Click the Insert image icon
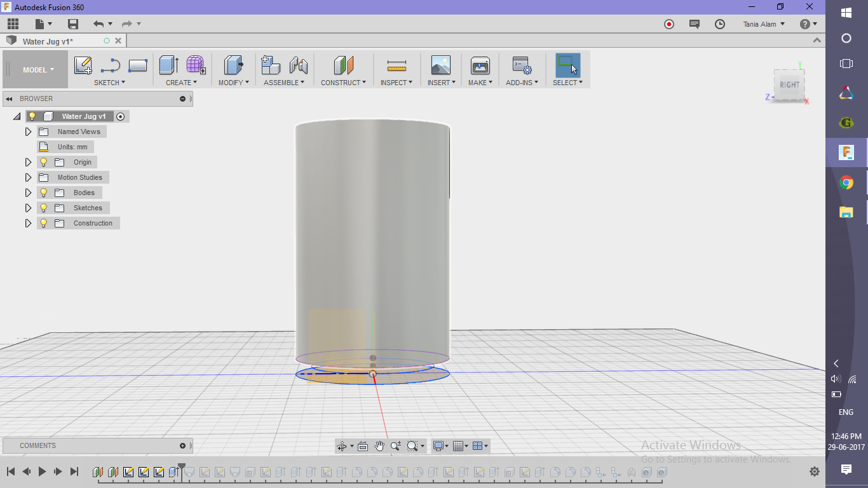868x488 pixels. coord(440,65)
